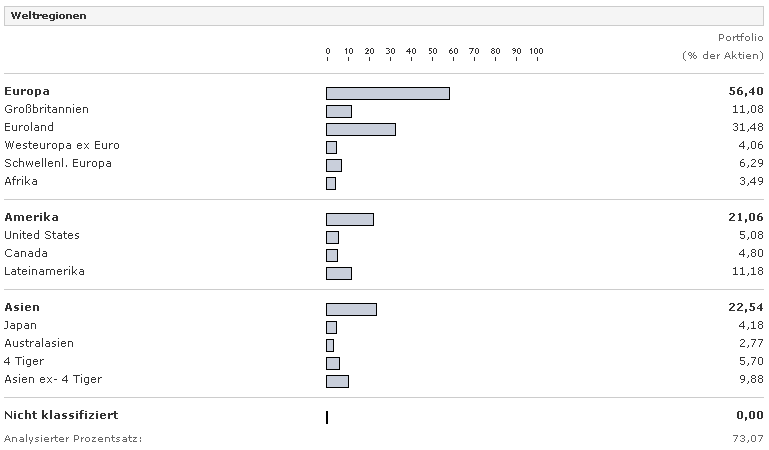Click the Afrika row label
Screen dimensions: 769x450
(x=21, y=181)
